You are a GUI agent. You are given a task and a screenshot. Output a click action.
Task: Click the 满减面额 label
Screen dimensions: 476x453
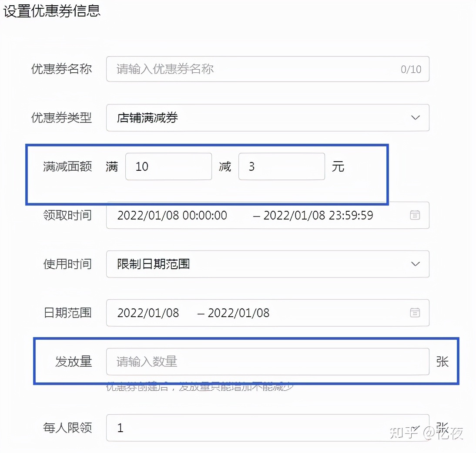point(67,166)
